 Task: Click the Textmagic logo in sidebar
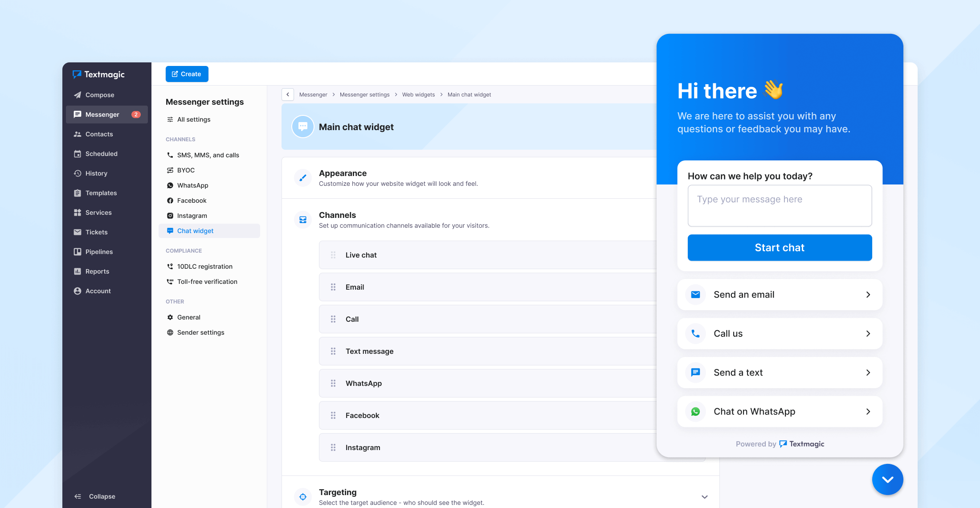pyautogui.click(x=98, y=74)
